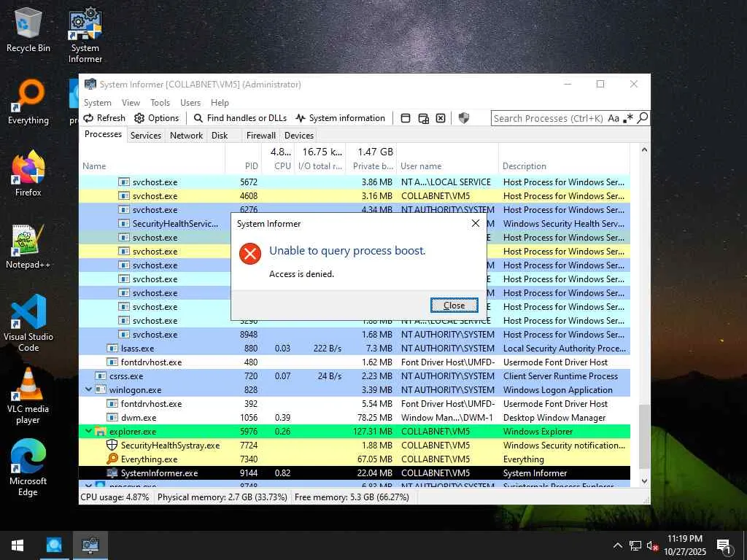Select the SystemInformer.exe process row
The image size is (747, 560).
coord(355,472)
